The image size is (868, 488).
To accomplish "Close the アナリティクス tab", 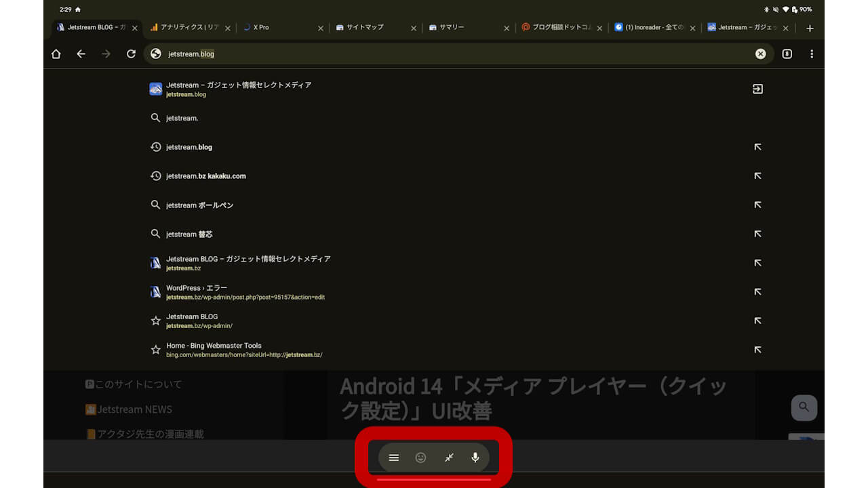I will click(x=228, y=28).
